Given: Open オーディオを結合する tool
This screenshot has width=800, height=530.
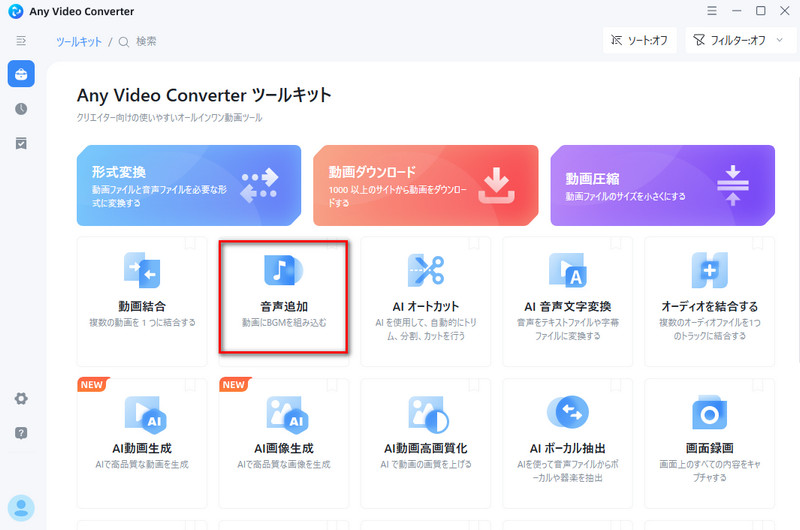Looking at the screenshot, I should tap(709, 301).
